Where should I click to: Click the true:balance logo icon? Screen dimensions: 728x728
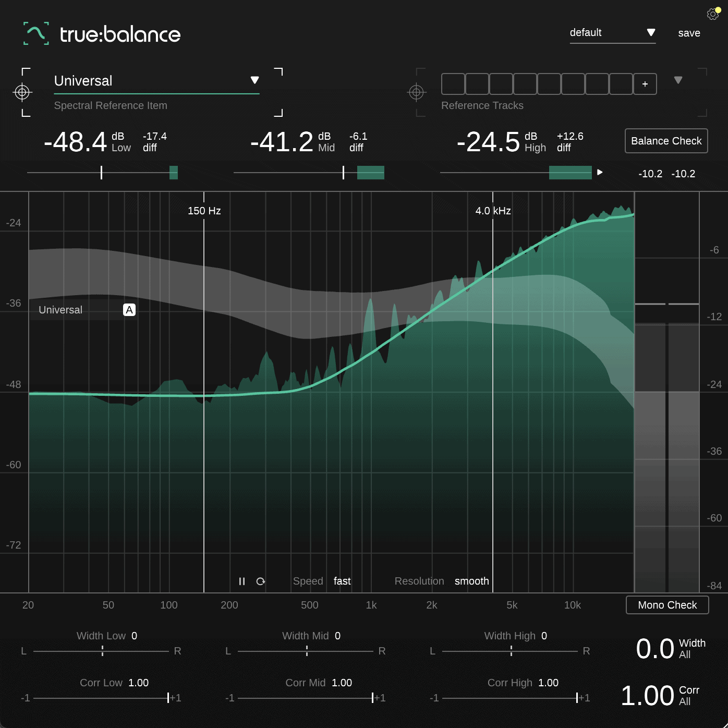[x=35, y=33]
